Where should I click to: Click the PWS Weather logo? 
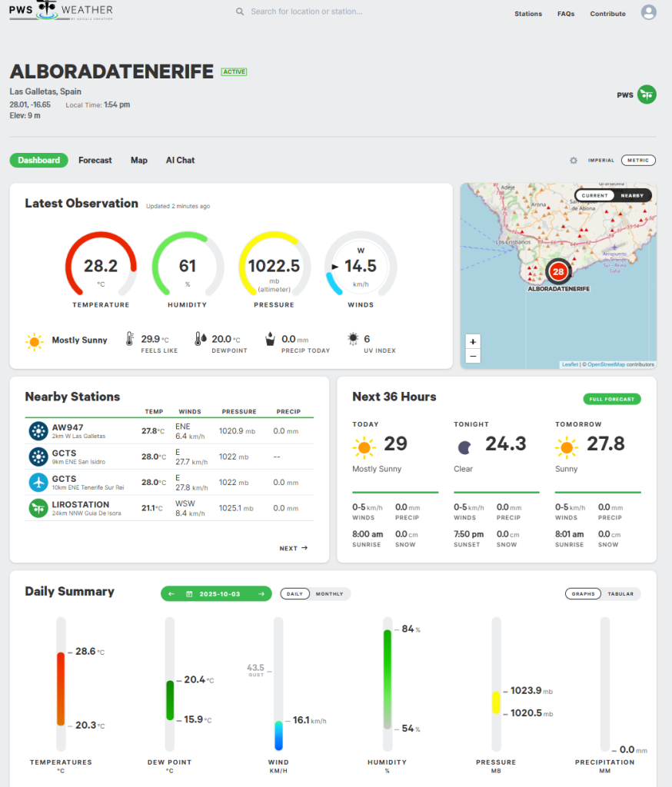tap(62, 11)
